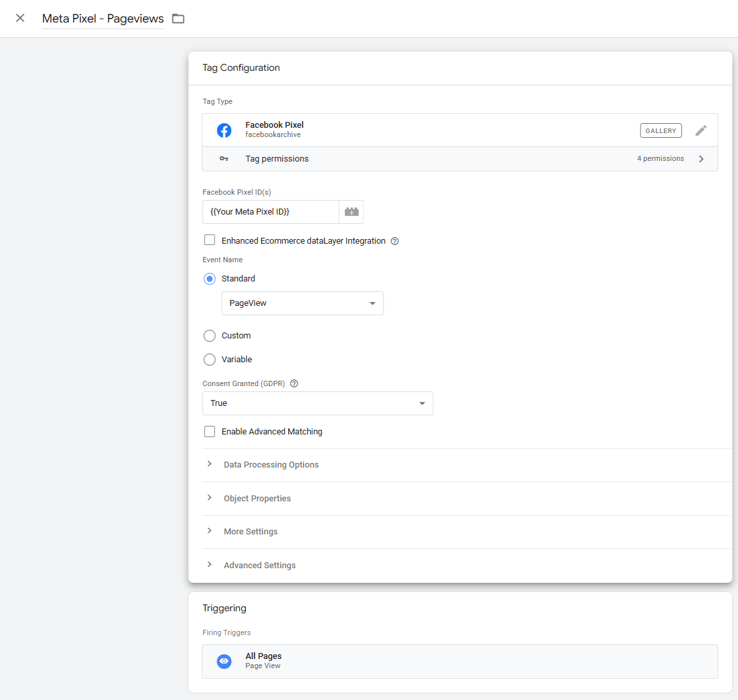Click the All Pages trigger eye icon
Image resolution: width=738 pixels, height=700 pixels.
225,661
